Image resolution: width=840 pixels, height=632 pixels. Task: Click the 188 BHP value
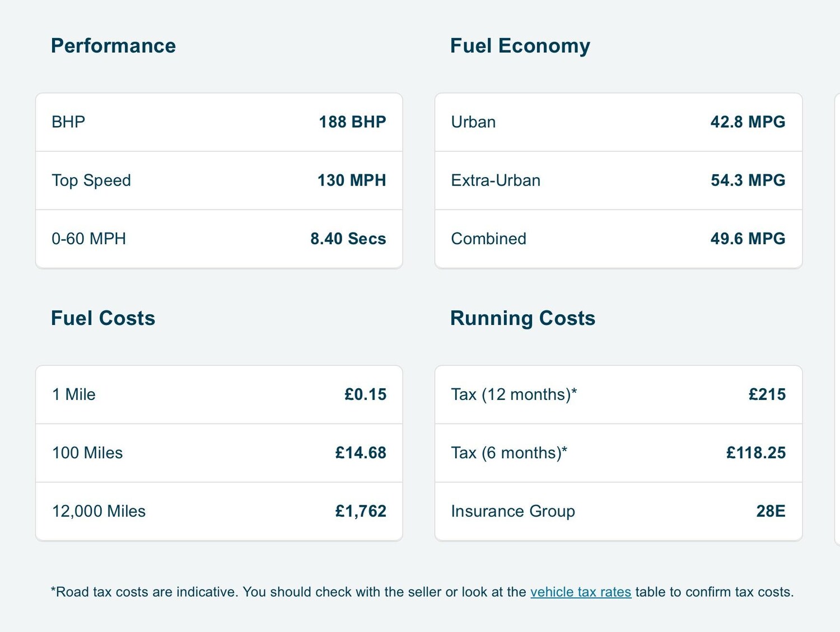[x=352, y=122]
